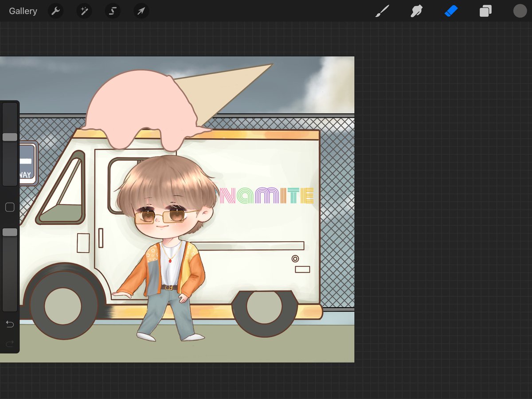Click the brush opacity slider handle
Viewport: 532px width, 399px height.
[x=10, y=232]
